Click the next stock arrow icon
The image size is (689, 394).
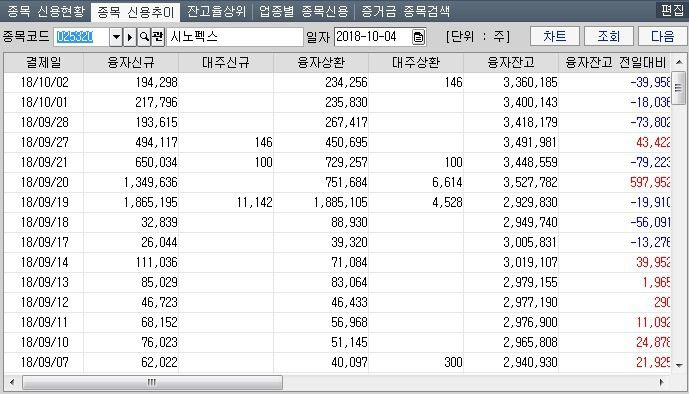[130, 37]
